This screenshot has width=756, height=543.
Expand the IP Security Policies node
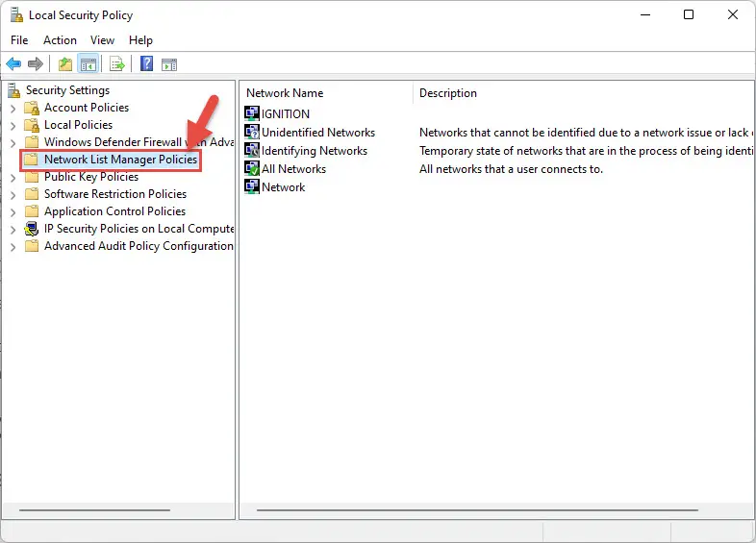click(x=13, y=230)
